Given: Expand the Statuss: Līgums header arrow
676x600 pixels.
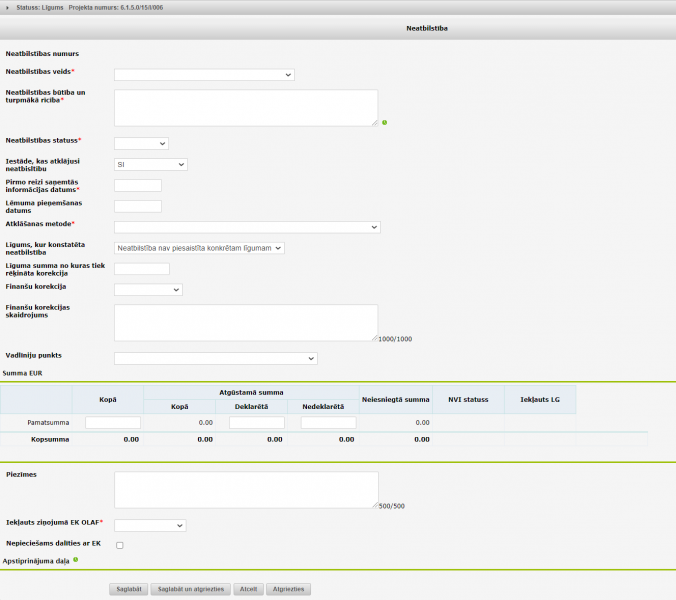Looking at the screenshot, I should (x=9, y=7).
